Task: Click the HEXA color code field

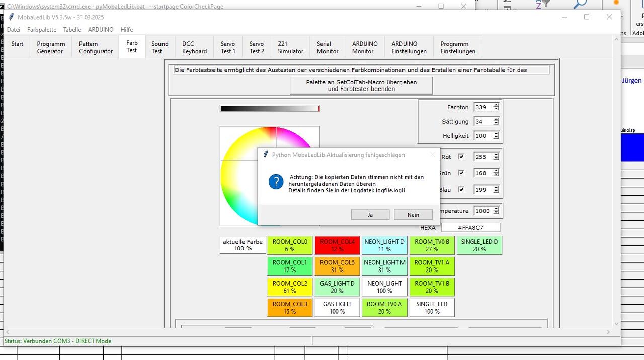Action: point(470,228)
